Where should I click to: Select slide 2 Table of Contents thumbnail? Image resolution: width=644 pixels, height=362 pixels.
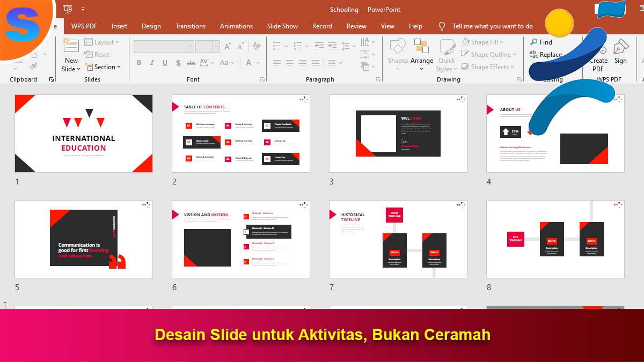[x=241, y=134]
